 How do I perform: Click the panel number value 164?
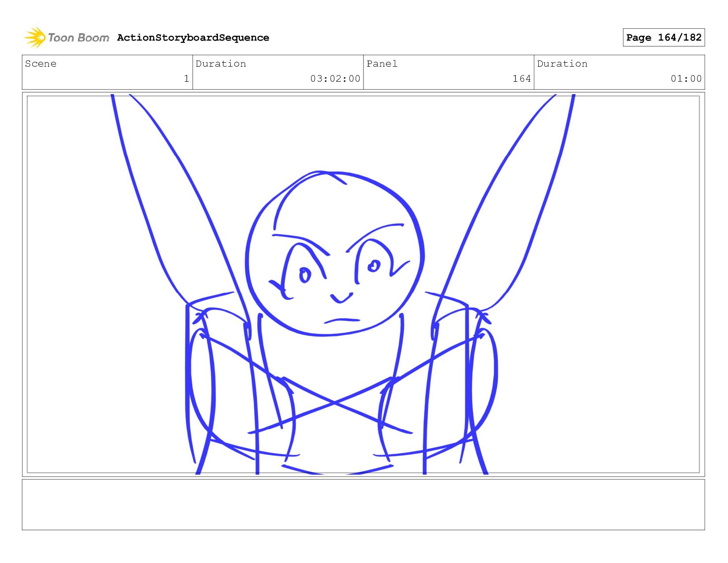(521, 79)
